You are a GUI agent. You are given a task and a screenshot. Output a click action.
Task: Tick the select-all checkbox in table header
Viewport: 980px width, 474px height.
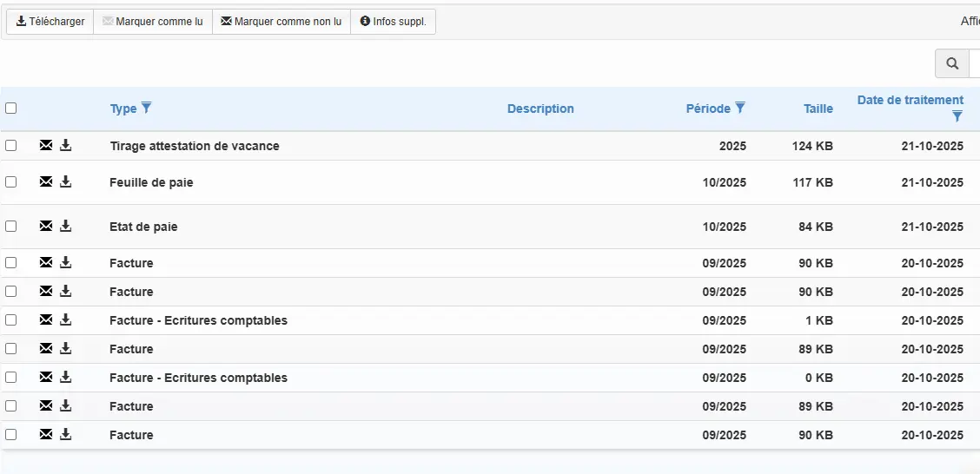point(11,109)
